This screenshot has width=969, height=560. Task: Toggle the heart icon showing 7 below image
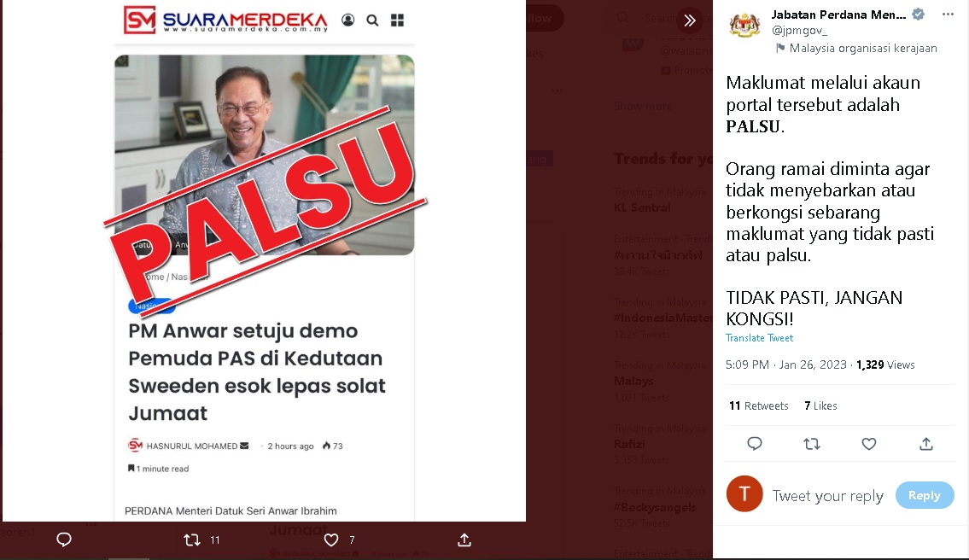click(331, 540)
